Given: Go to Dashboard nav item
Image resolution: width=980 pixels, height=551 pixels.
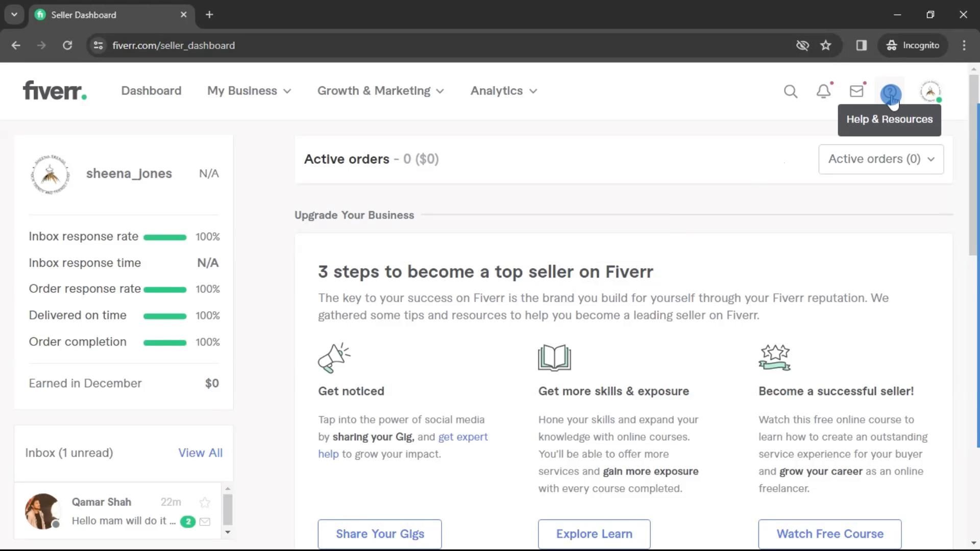Looking at the screenshot, I should (x=151, y=91).
